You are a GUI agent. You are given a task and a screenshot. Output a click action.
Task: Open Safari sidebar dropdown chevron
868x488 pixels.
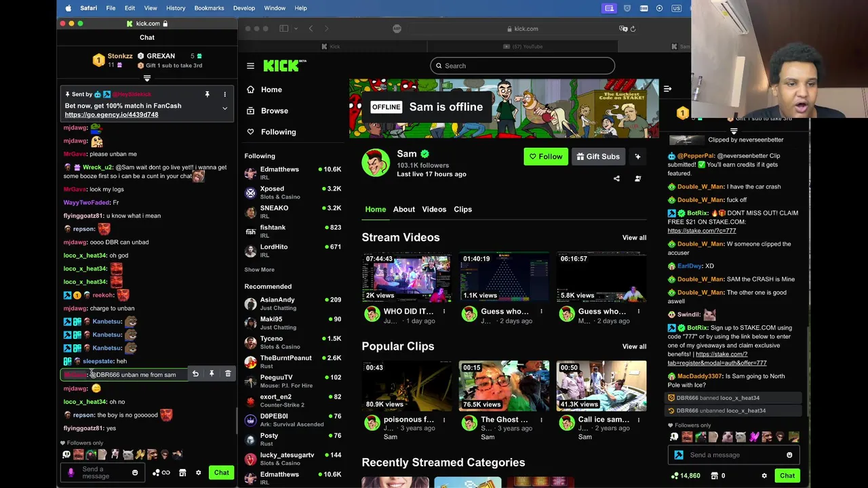pyautogui.click(x=295, y=28)
